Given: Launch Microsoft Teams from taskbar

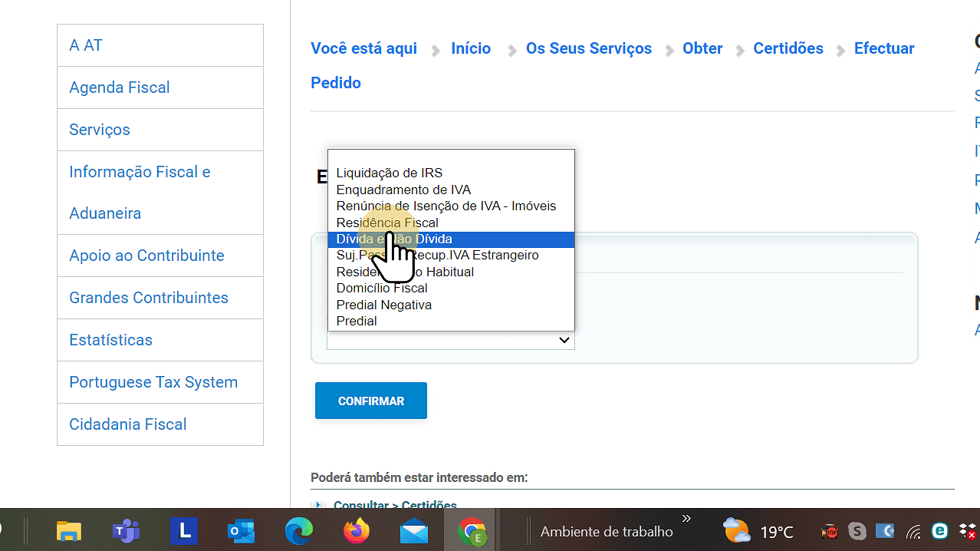Looking at the screenshot, I should coord(126,530).
